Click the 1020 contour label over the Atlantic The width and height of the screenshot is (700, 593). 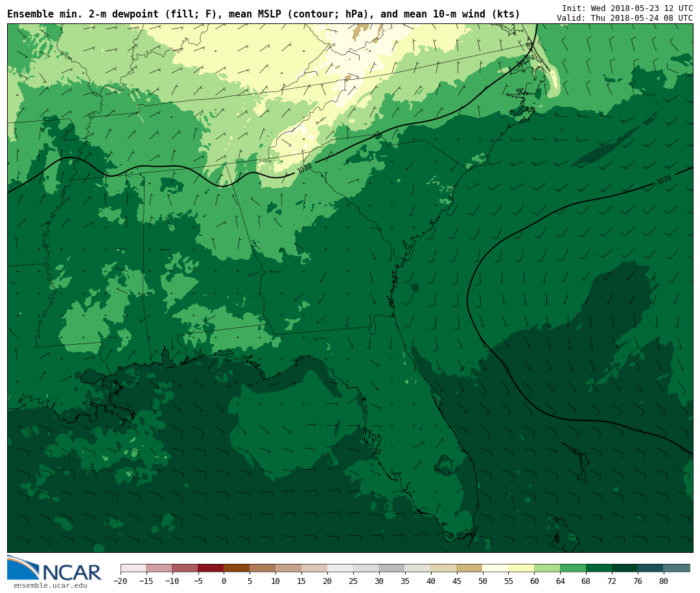(664, 180)
